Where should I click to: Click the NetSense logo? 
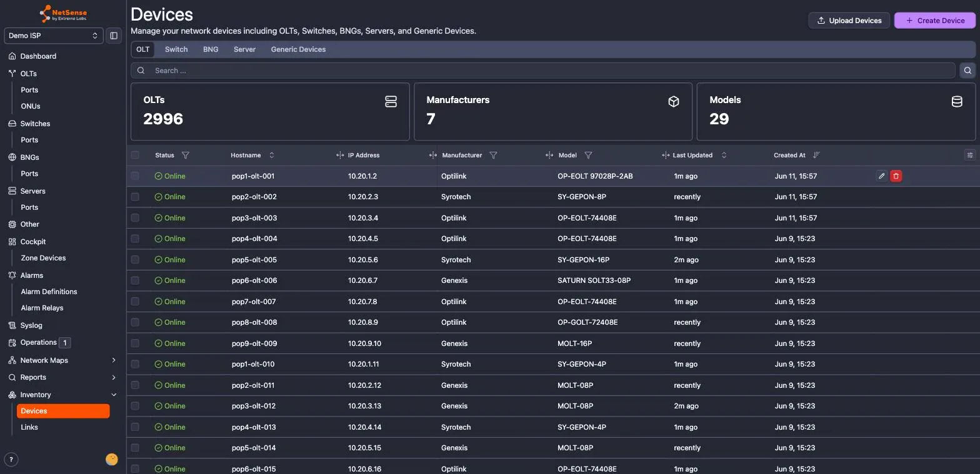pos(63,14)
